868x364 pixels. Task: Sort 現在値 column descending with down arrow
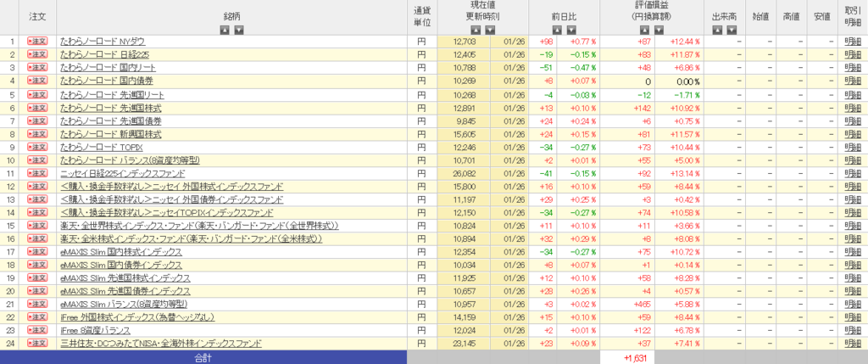(x=490, y=30)
